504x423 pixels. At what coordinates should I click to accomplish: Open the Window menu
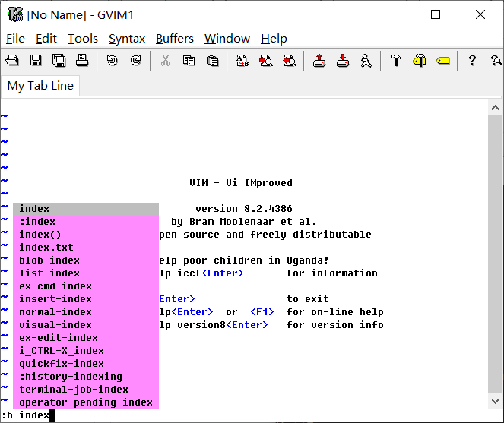(x=227, y=39)
